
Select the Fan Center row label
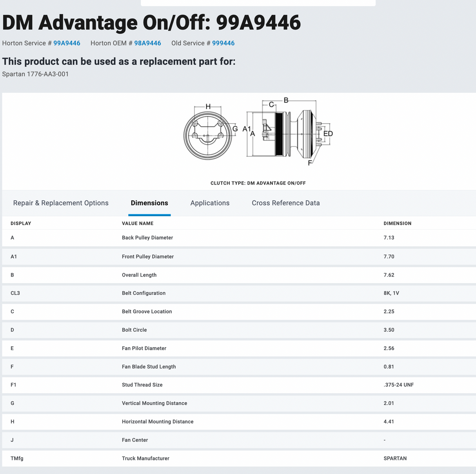[135, 440]
